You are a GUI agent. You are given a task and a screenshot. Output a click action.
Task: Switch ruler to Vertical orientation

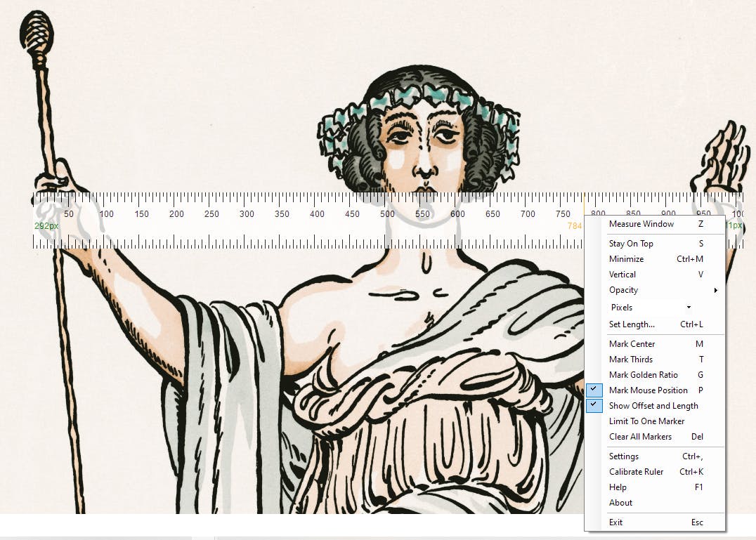point(622,275)
